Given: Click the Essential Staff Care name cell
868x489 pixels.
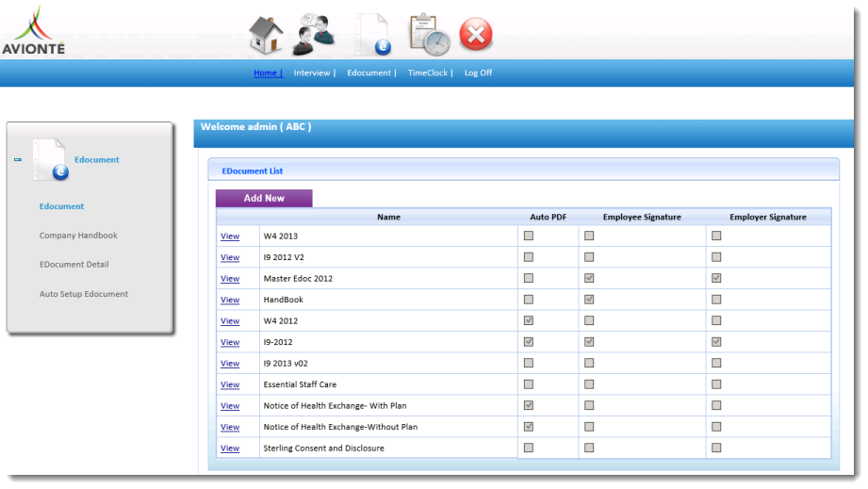Looking at the screenshot, I should click(x=388, y=384).
